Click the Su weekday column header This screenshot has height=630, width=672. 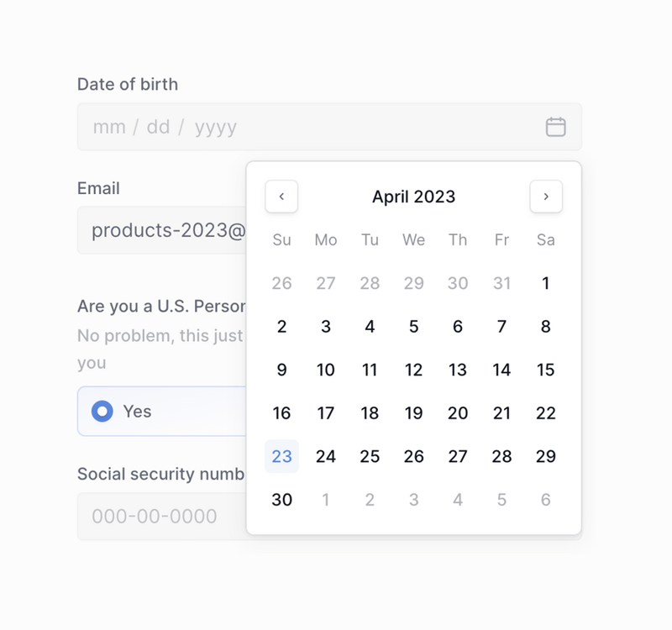point(281,240)
